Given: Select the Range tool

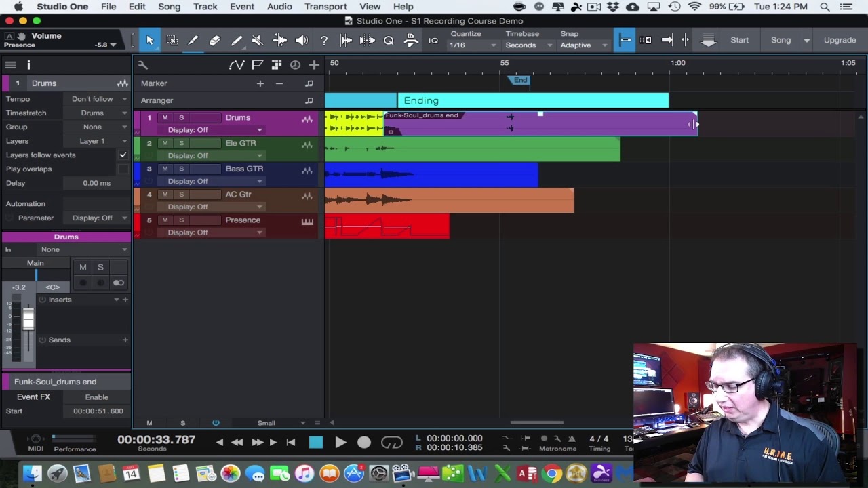Looking at the screenshot, I should point(172,41).
